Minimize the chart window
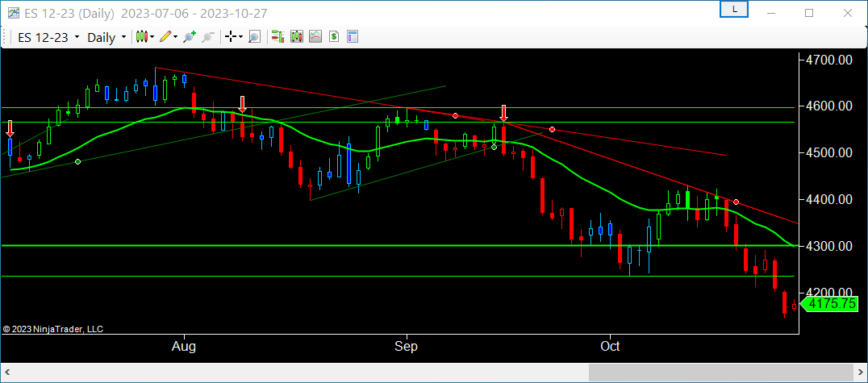 coord(772,13)
